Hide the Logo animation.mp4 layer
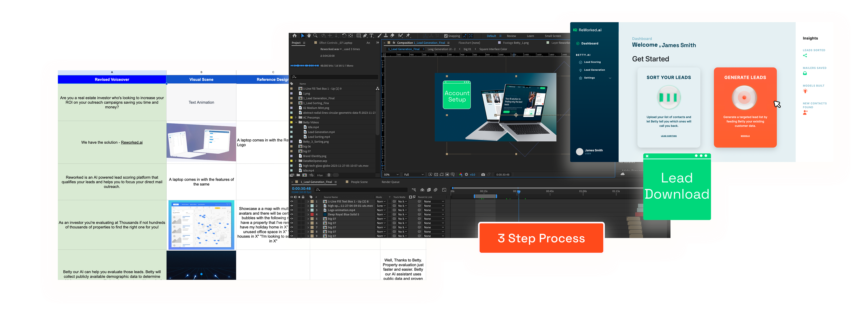Image resolution: width=868 pixels, height=324 pixels. pyautogui.click(x=292, y=210)
